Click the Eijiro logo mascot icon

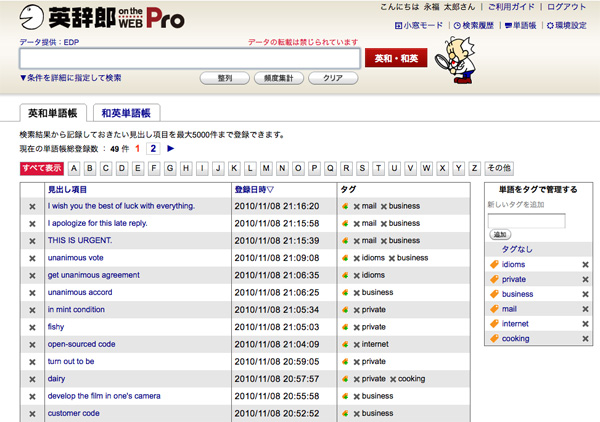(x=31, y=17)
